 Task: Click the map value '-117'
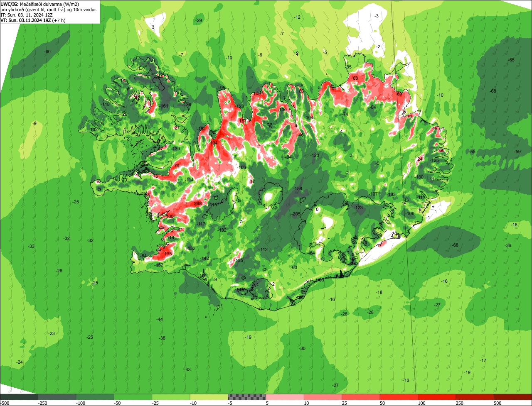tap(201, 224)
